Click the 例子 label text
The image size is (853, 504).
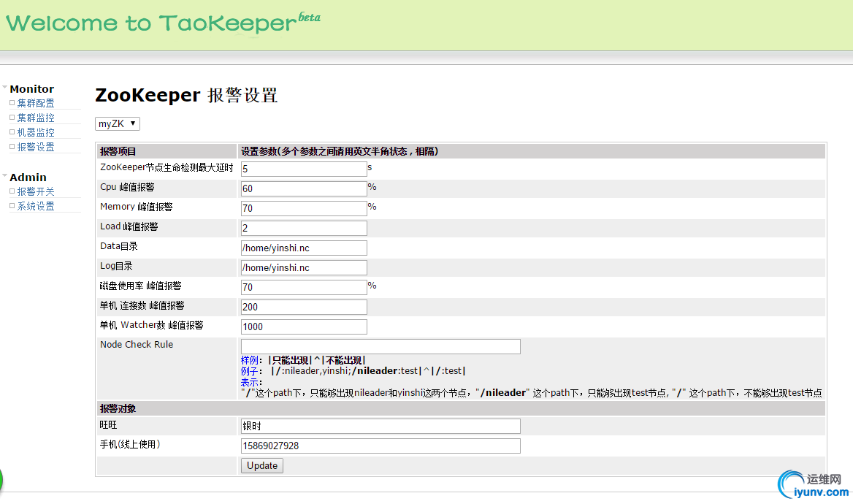250,370
